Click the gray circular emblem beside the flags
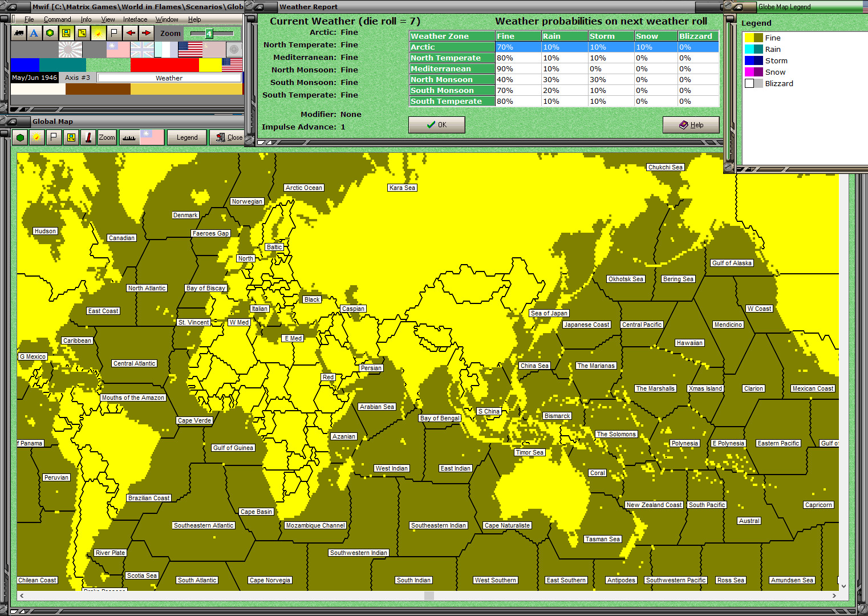The width and height of the screenshot is (868, 616). click(234, 50)
